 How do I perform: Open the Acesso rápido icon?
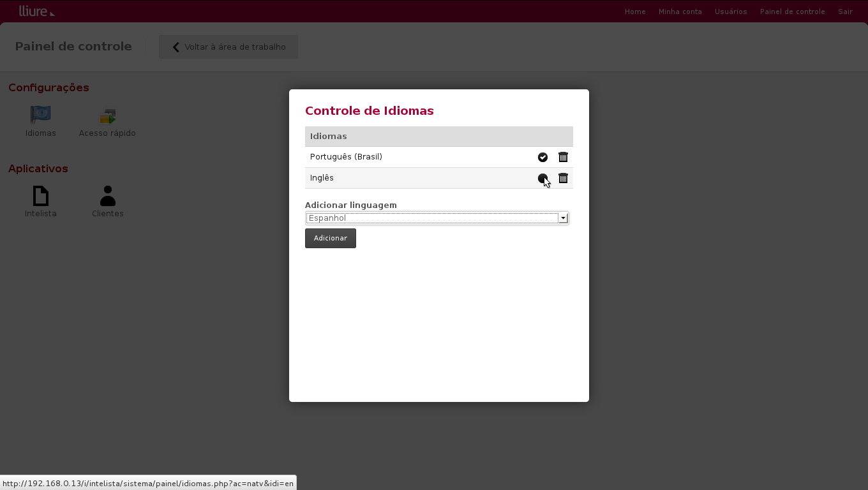(107, 115)
